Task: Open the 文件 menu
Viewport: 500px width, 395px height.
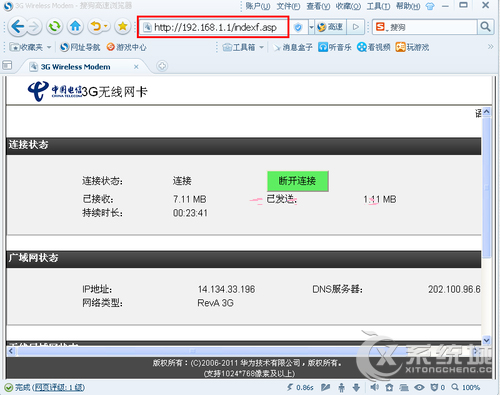Action: (288, 6)
